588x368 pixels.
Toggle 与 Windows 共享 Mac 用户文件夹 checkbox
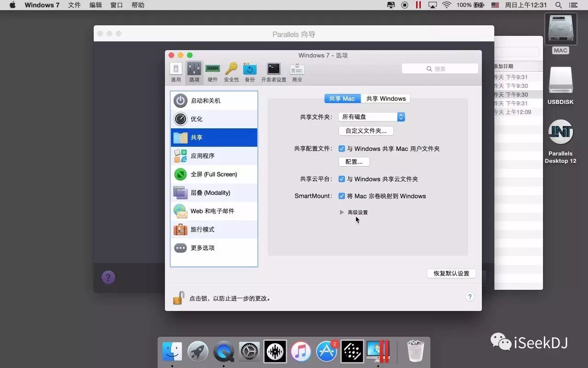click(342, 149)
